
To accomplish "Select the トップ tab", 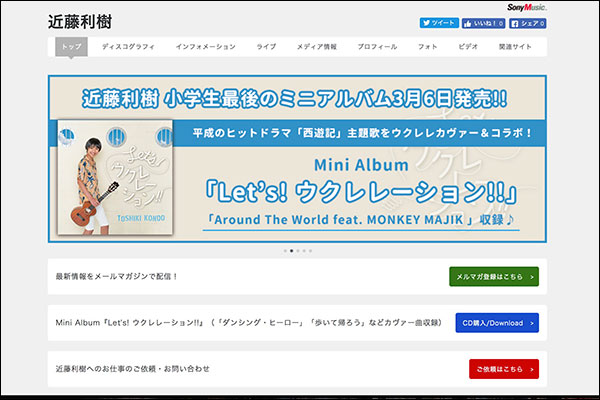I will (71, 47).
